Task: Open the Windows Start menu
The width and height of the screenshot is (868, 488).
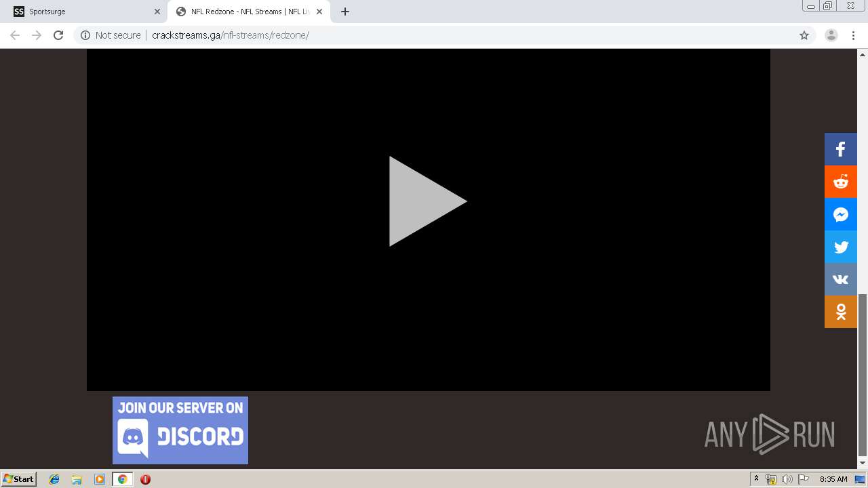Action: (x=18, y=479)
